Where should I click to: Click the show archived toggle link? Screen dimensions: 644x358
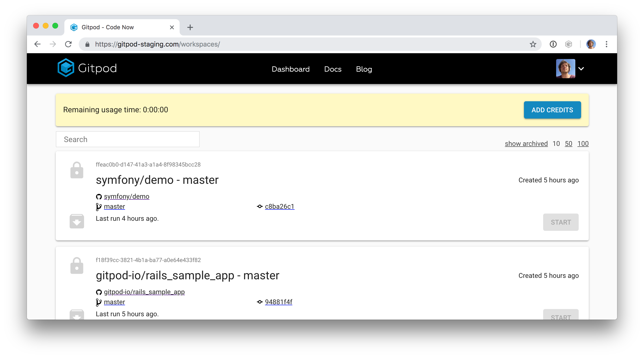(526, 144)
